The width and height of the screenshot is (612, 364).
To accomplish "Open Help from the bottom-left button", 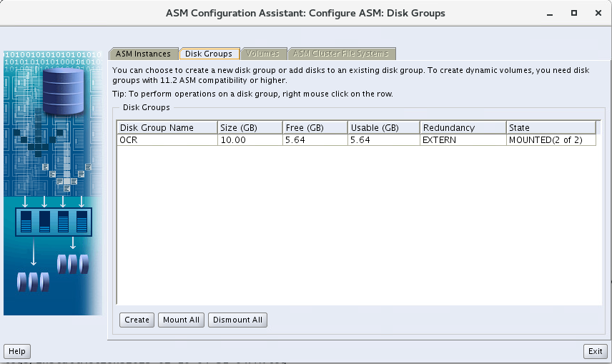I will point(17,351).
